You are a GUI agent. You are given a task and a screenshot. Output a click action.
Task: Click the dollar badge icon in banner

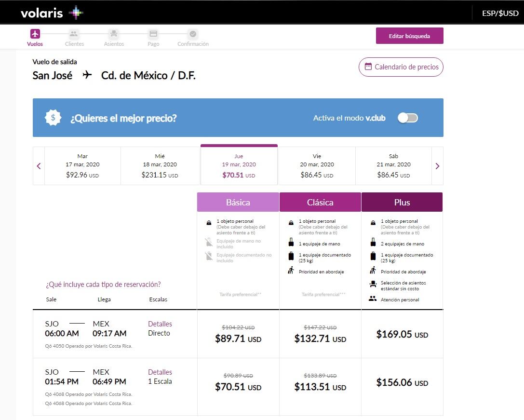[53, 118]
